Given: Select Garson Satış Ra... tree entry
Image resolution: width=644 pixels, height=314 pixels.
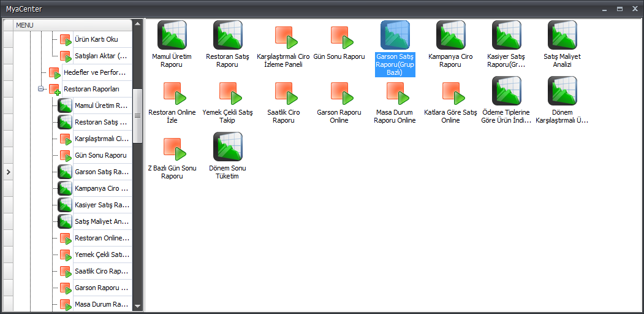Looking at the screenshot, I should [102, 172].
